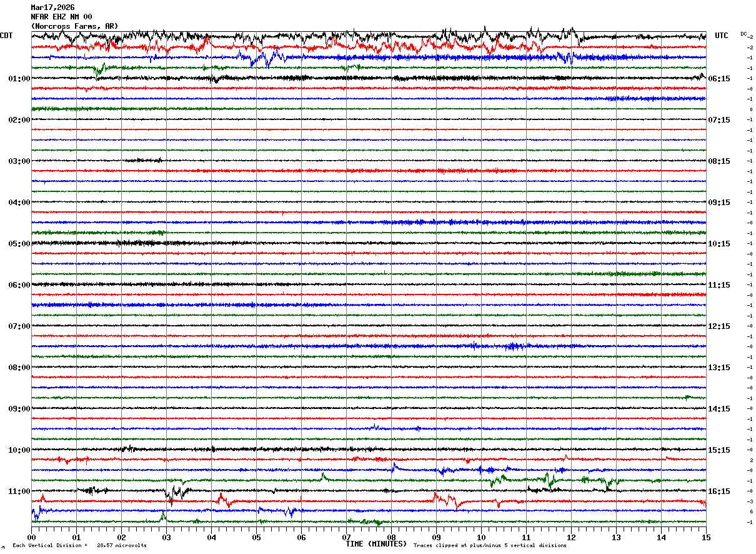Click the CDT timezone label
This screenshot has height=554, width=756.
[x=6, y=36]
